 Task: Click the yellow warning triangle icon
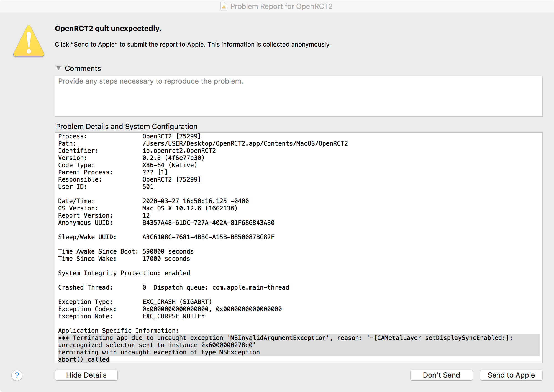[x=29, y=42]
